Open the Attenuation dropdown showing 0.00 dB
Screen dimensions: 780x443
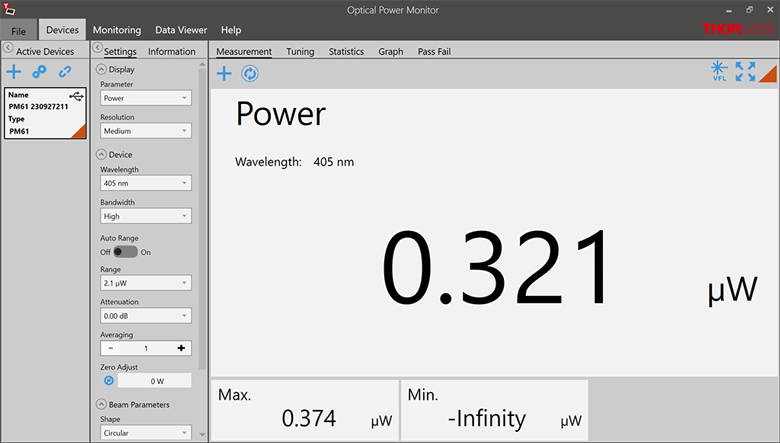[146, 316]
